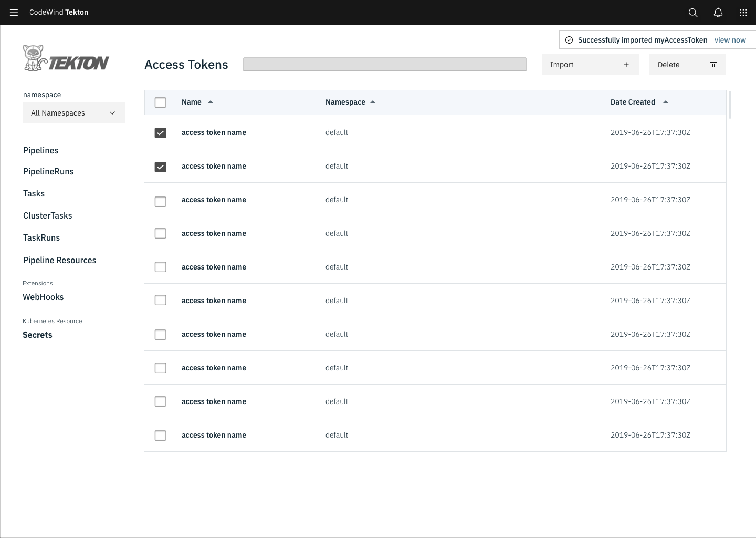Check the select-all checkbox in the table header

coord(160,102)
